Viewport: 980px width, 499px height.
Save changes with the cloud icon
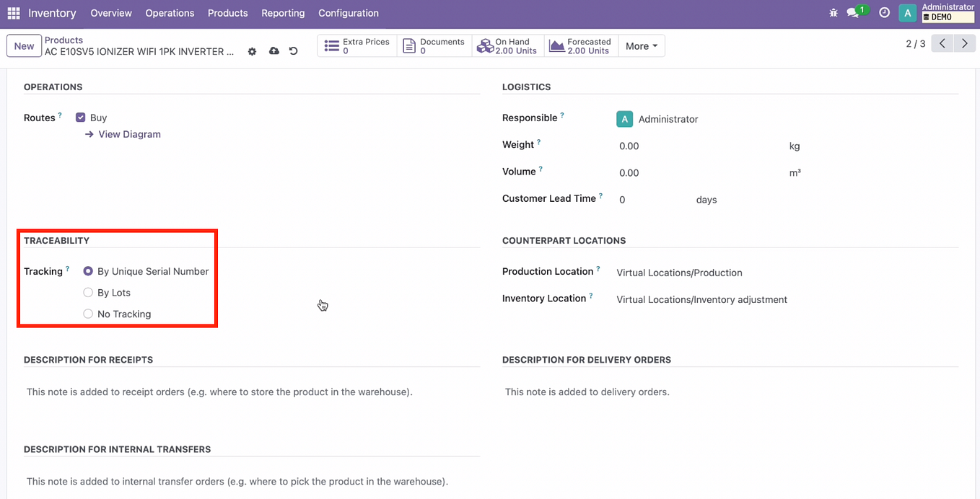click(274, 51)
